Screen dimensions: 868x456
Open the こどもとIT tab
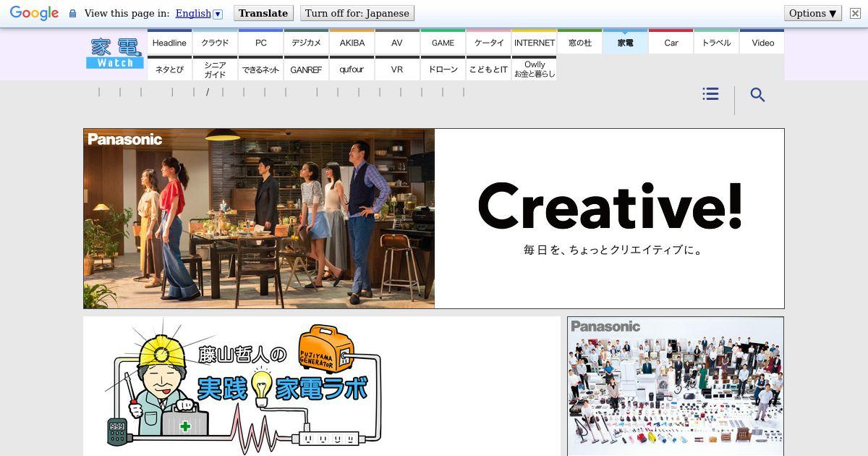(488, 69)
